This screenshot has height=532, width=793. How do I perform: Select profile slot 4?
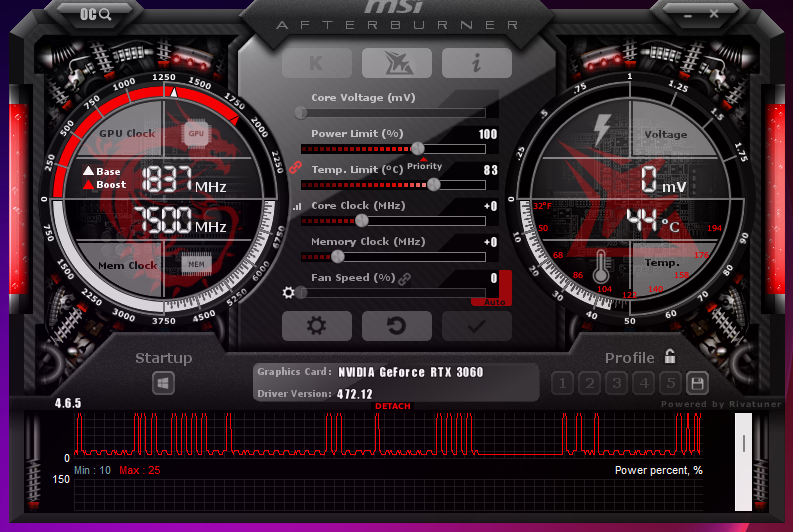click(x=644, y=384)
